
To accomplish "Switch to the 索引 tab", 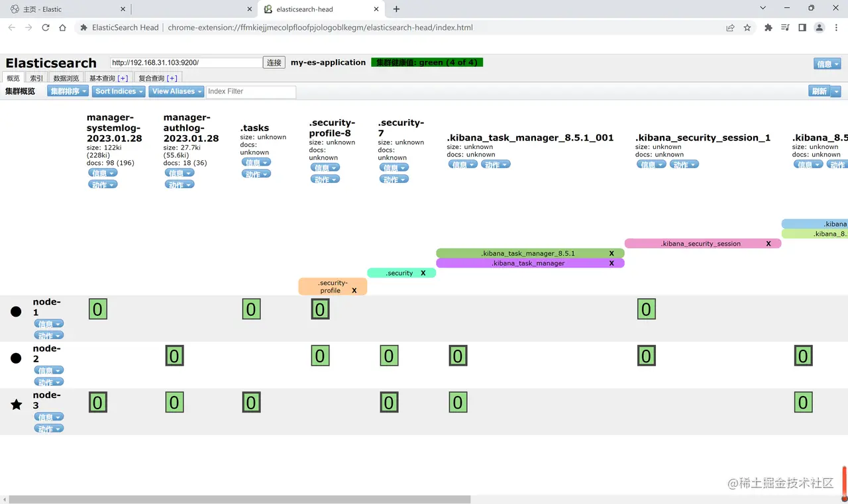I will tap(36, 78).
